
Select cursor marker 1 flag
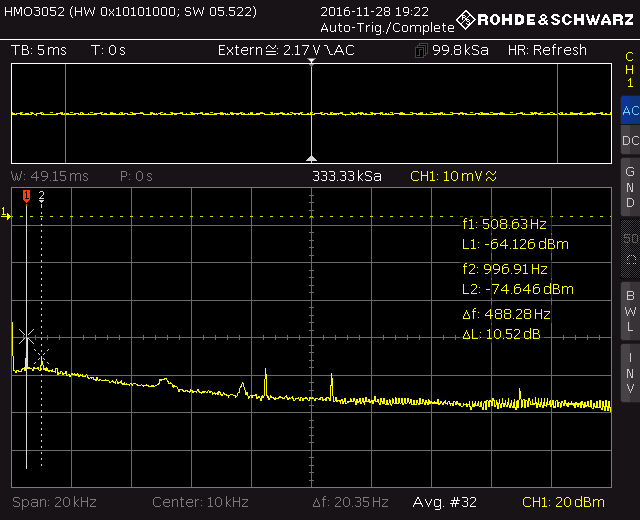27,196
